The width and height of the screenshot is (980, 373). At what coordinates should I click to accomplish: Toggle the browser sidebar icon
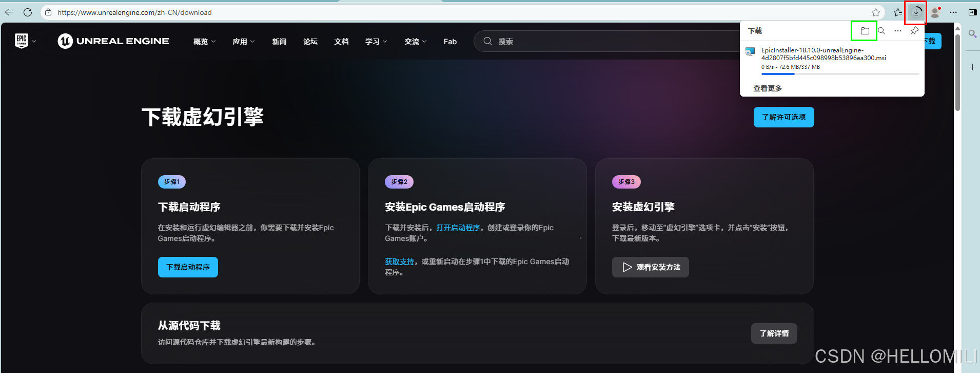(972, 12)
